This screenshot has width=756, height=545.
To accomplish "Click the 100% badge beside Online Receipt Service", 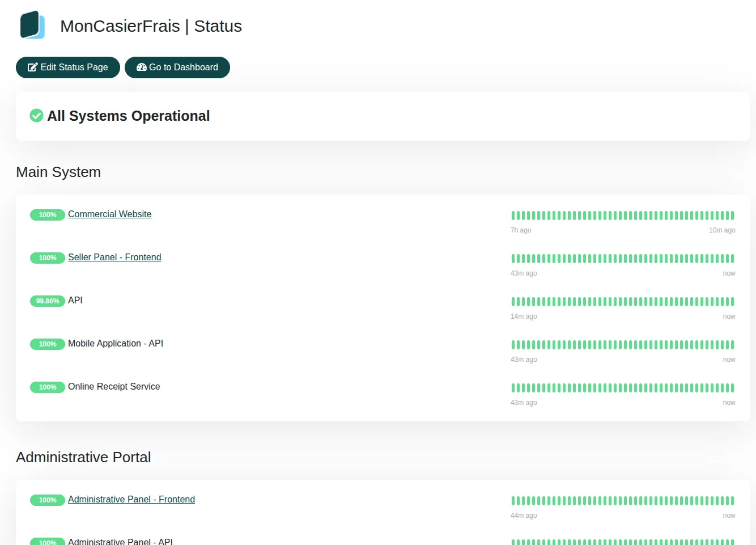I will (48, 387).
